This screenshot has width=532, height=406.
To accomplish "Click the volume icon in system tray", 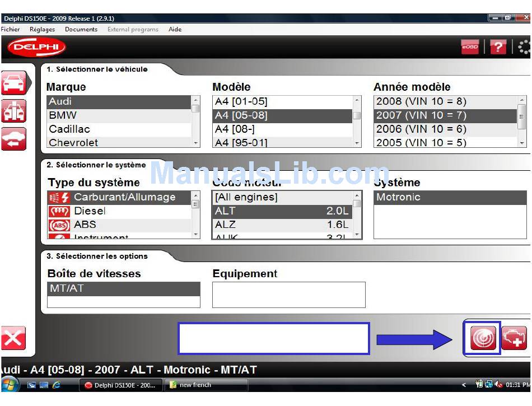I will [498, 384].
